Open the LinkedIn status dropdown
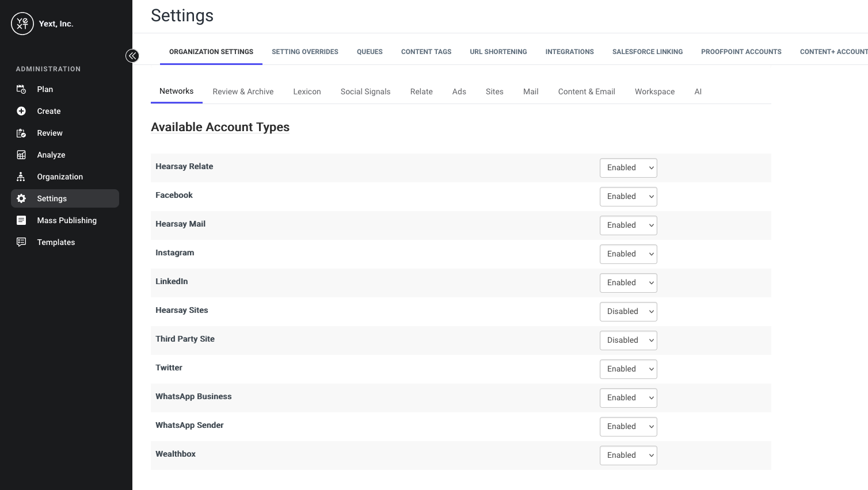The width and height of the screenshot is (868, 490). click(x=628, y=283)
